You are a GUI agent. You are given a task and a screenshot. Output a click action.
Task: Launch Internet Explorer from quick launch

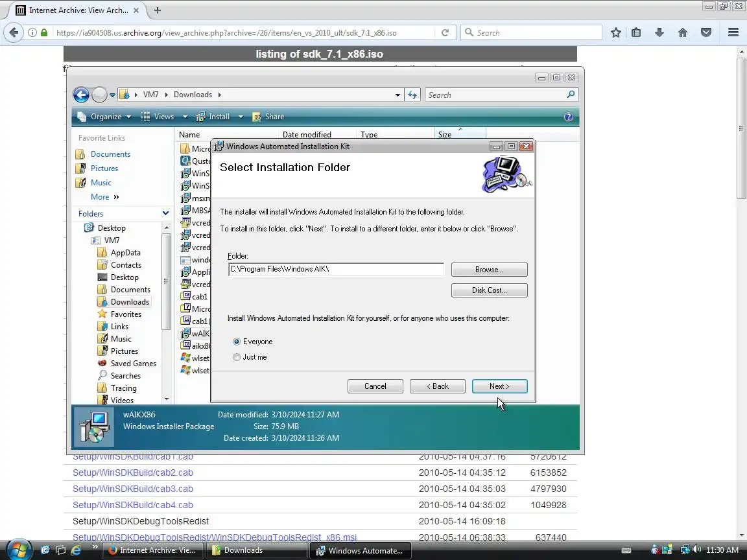(76, 550)
